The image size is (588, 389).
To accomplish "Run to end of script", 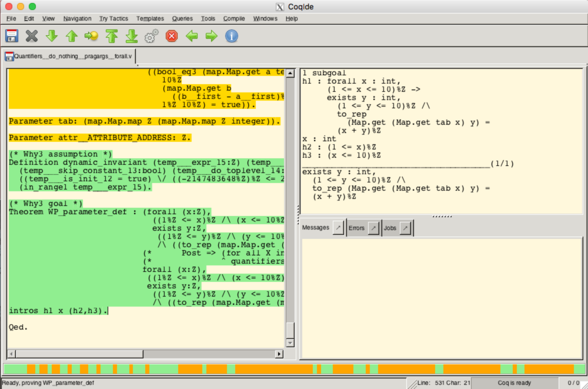I will [x=132, y=36].
